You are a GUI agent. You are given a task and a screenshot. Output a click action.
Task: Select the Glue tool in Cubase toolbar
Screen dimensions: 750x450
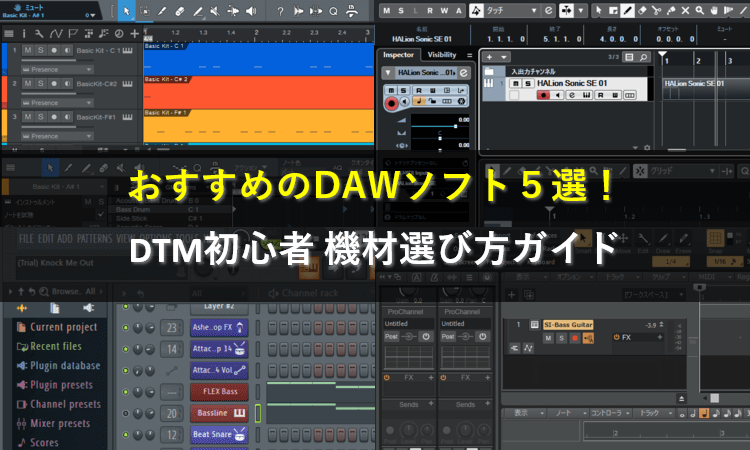pyautogui.click(x=671, y=11)
